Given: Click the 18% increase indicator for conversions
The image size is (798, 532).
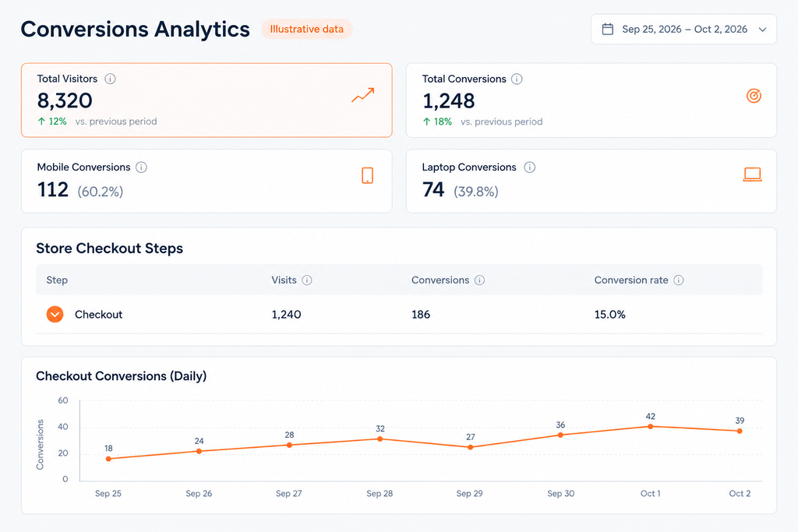Looking at the screenshot, I should coord(438,122).
